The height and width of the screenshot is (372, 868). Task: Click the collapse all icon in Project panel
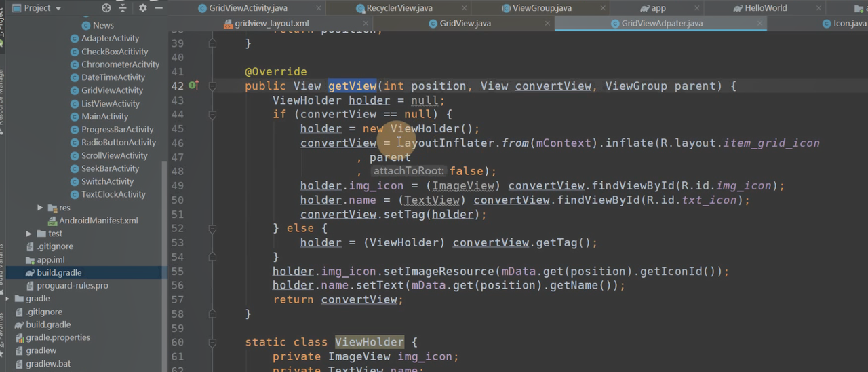pos(123,8)
